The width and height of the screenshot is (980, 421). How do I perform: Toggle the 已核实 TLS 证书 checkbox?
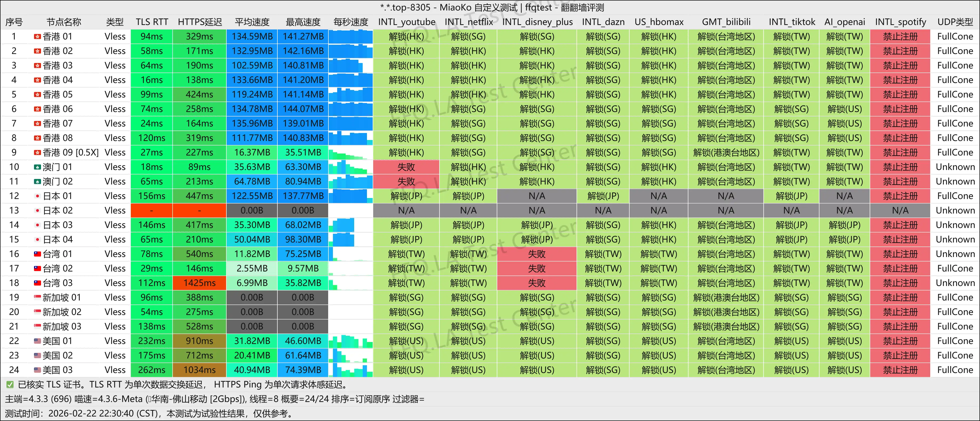9,384
